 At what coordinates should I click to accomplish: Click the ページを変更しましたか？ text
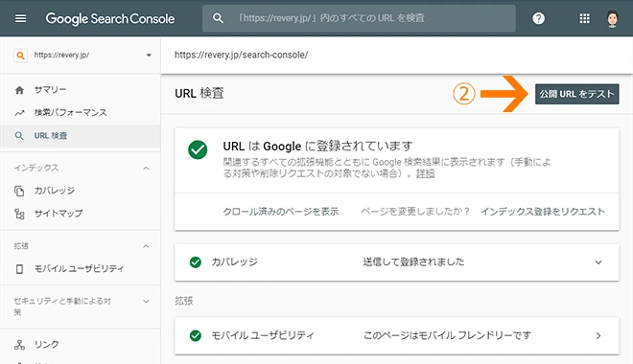pyautogui.click(x=415, y=212)
